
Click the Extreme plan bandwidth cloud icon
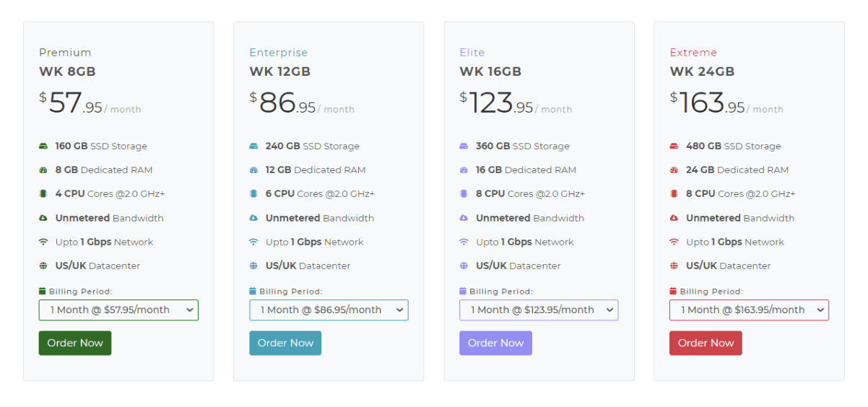[674, 218]
